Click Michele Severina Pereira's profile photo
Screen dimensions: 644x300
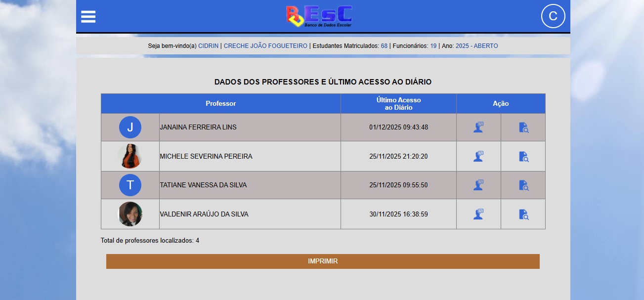coord(130,156)
